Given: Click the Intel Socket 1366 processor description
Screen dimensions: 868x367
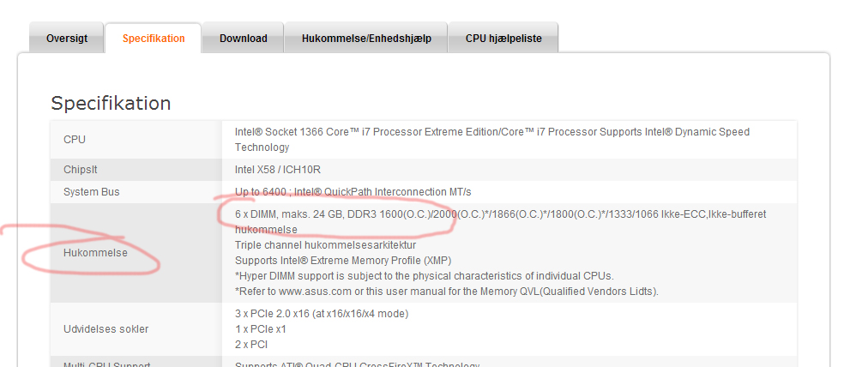Looking at the screenshot, I should tap(491, 133).
